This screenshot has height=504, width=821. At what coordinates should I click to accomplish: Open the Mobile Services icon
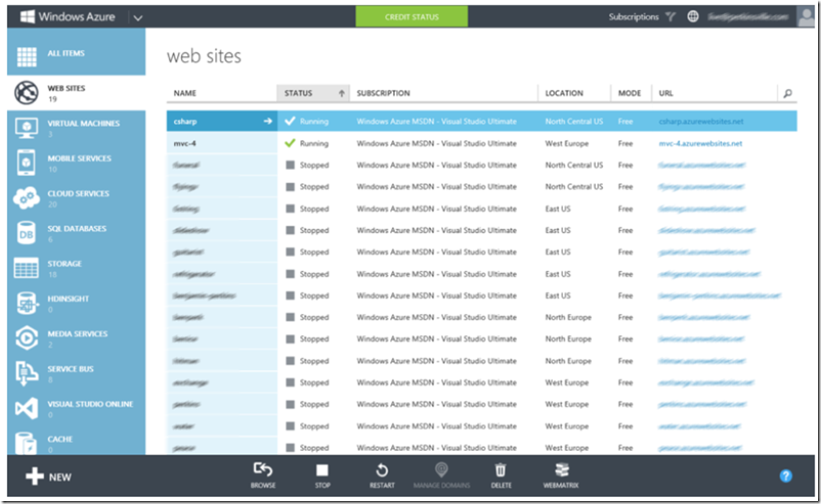tap(26, 162)
